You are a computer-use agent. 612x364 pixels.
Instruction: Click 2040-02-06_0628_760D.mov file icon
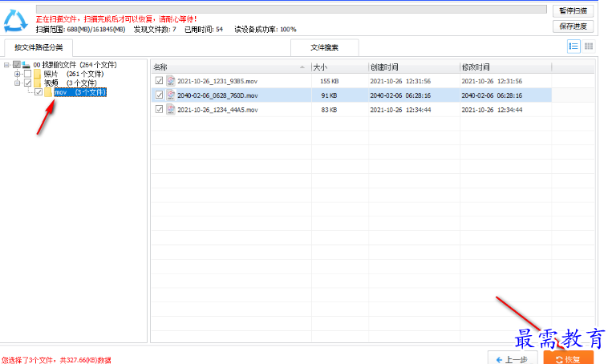point(171,95)
